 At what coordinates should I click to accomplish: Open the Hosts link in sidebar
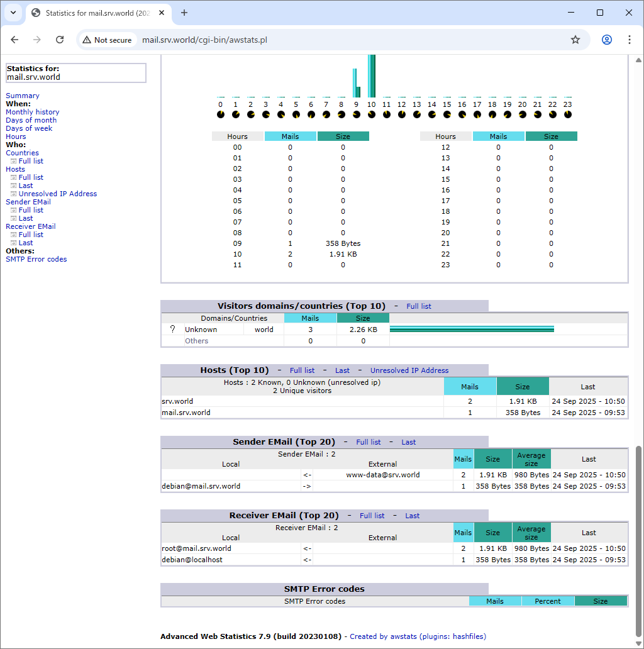coord(15,169)
